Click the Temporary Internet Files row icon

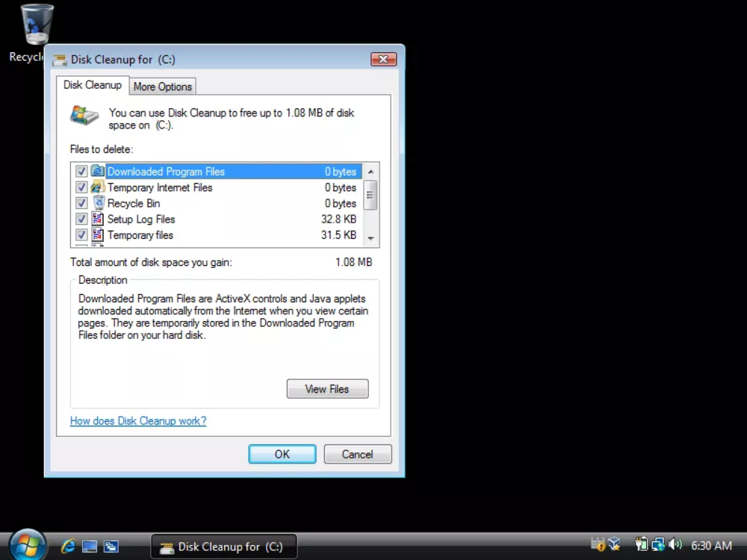(98, 187)
